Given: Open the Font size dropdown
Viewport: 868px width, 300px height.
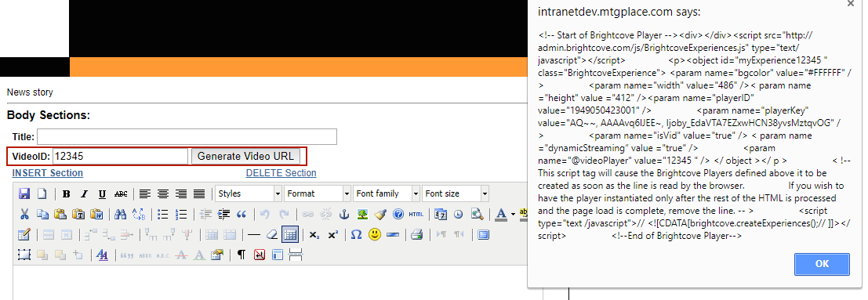Looking at the screenshot, I should tap(456, 193).
